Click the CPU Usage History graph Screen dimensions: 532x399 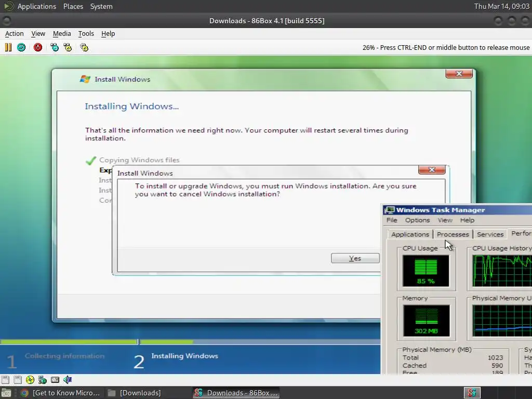(502, 271)
